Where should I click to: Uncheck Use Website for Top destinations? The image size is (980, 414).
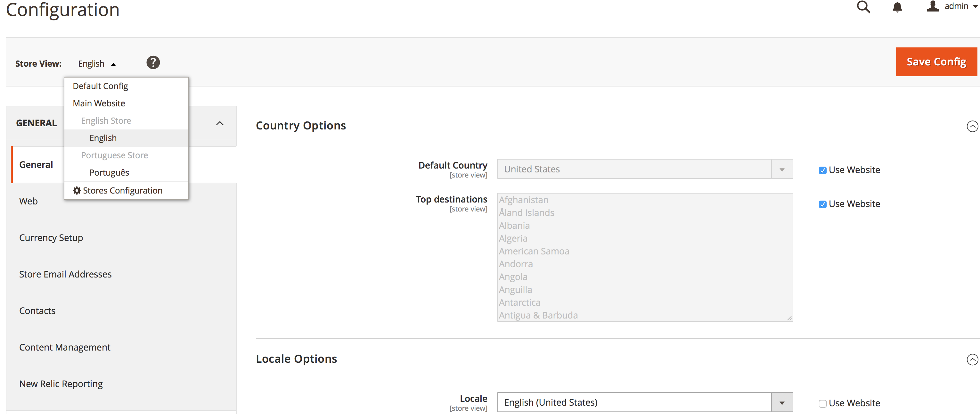[822, 204]
